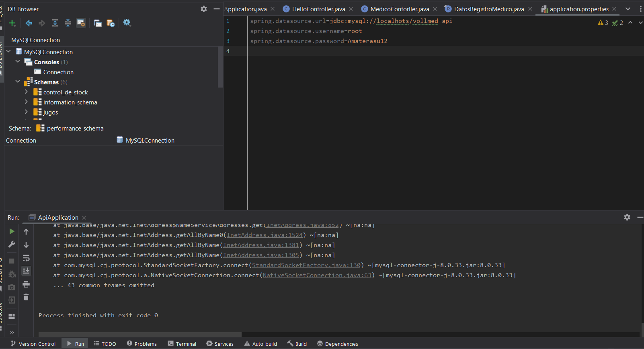This screenshot has width=644, height=349.
Task: Open SQL console from the DB Browser toolbar
Action: [x=98, y=23]
